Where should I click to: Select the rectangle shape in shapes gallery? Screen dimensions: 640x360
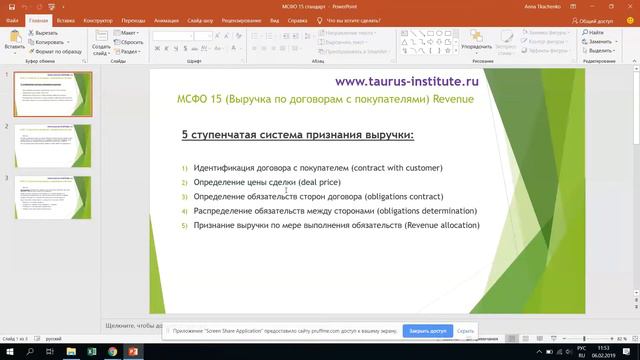pyautogui.click(x=430, y=33)
